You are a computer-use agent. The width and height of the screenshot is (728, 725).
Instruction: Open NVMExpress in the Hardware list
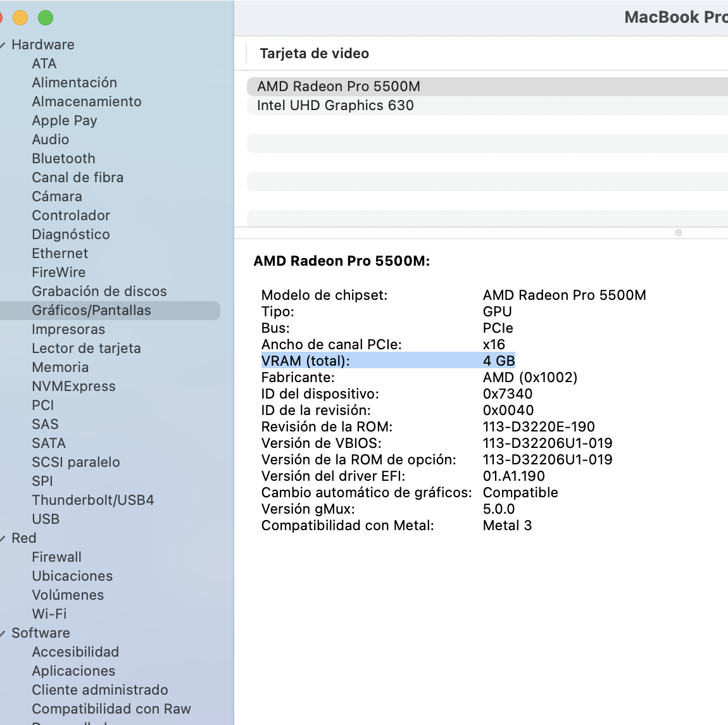click(x=73, y=387)
